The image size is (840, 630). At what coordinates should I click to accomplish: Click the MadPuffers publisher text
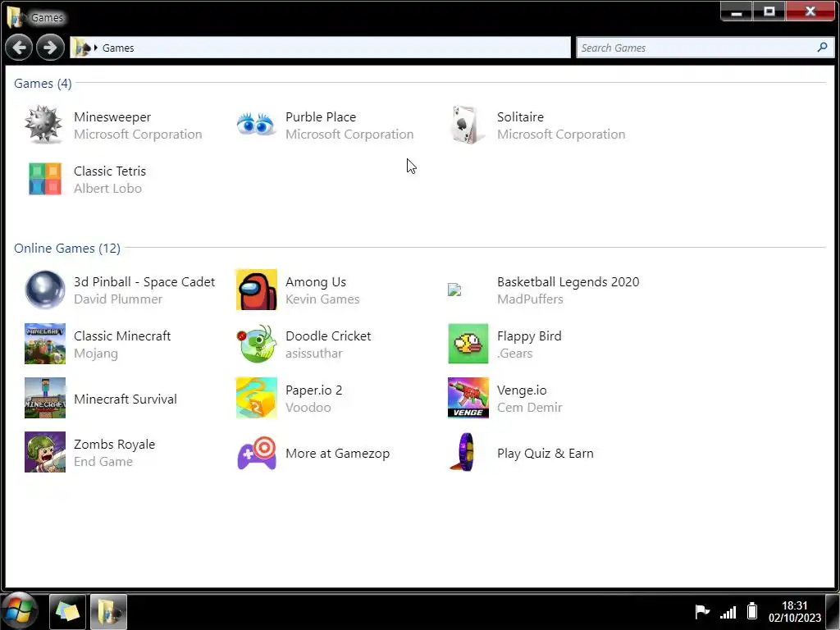tap(530, 299)
